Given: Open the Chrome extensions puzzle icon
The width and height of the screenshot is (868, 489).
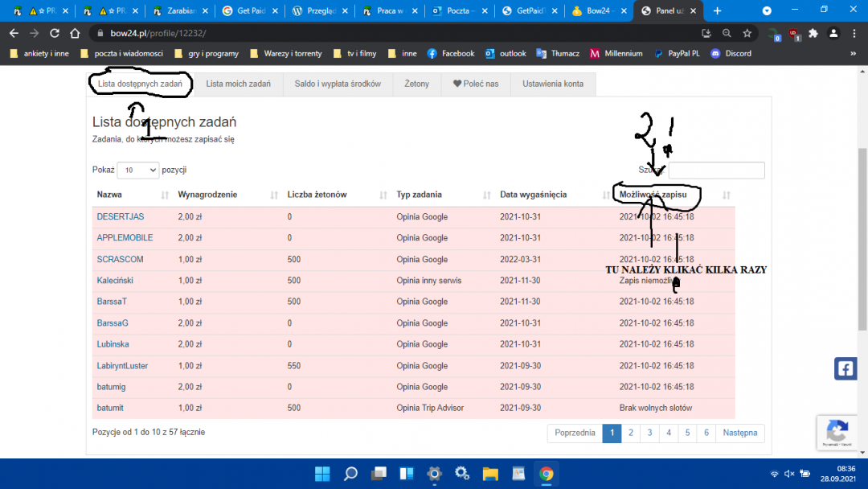Looking at the screenshot, I should [x=813, y=33].
